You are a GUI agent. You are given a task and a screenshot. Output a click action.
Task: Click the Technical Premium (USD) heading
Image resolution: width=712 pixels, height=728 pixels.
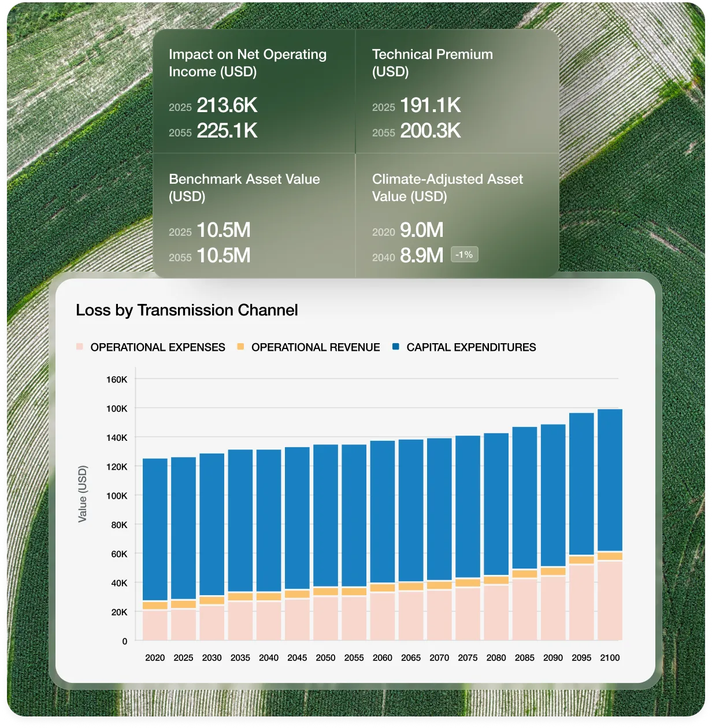click(432, 63)
